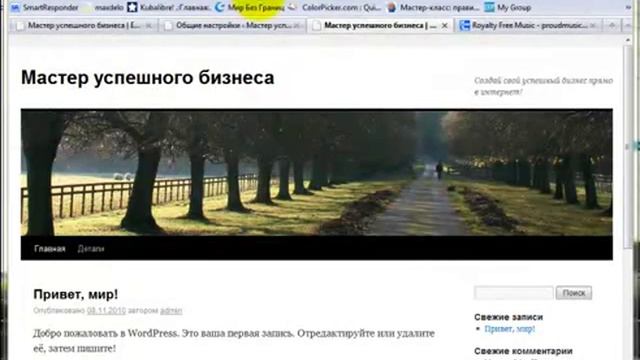Open the Мастер-класс bookmark
640x360 pixels.
point(433,7)
